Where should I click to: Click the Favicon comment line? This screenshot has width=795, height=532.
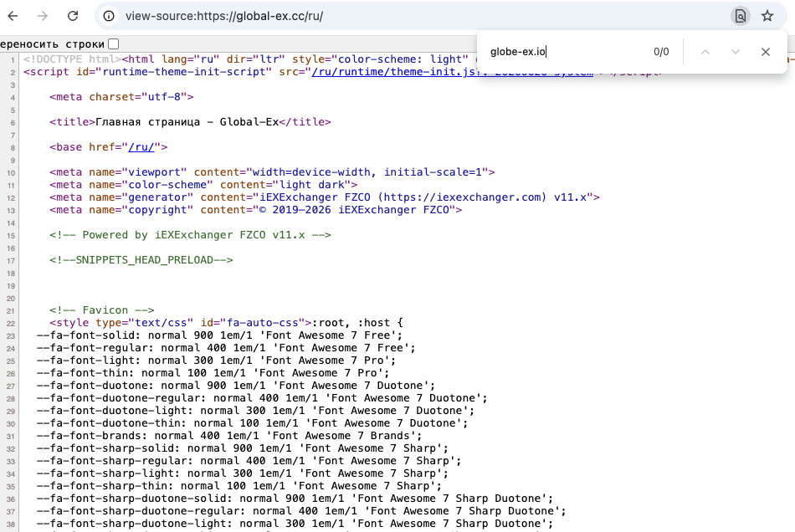point(102,310)
